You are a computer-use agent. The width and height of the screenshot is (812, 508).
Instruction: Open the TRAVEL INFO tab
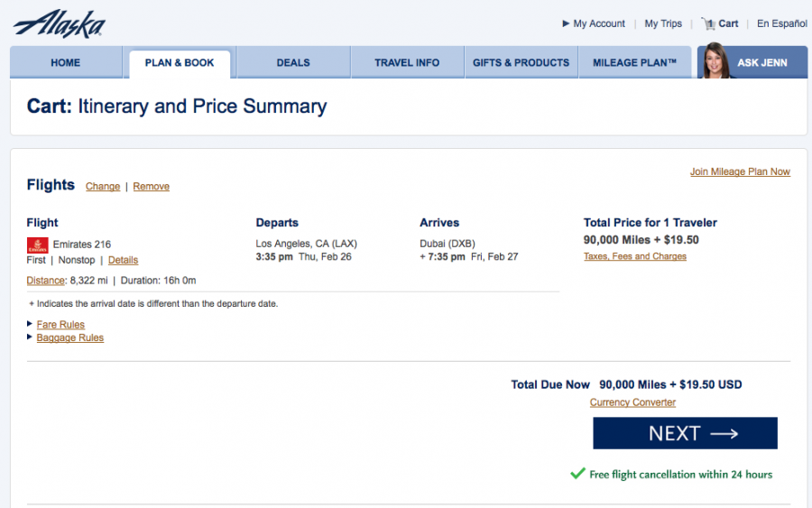(407, 63)
